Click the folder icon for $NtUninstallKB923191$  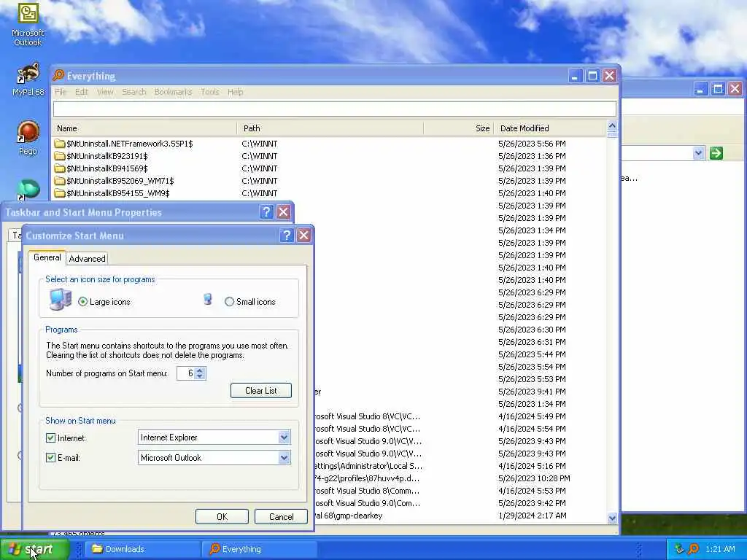(60, 156)
